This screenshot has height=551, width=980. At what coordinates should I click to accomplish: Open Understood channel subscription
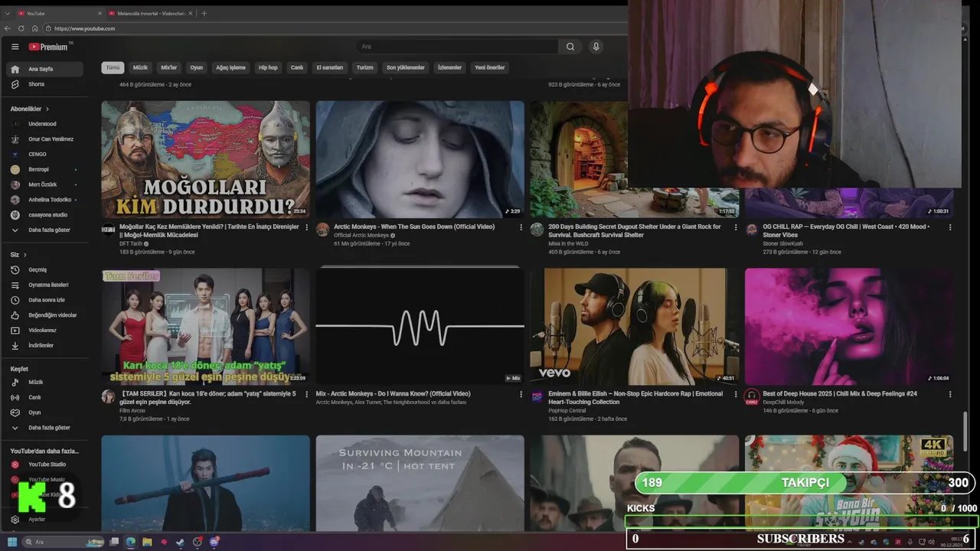(44, 124)
